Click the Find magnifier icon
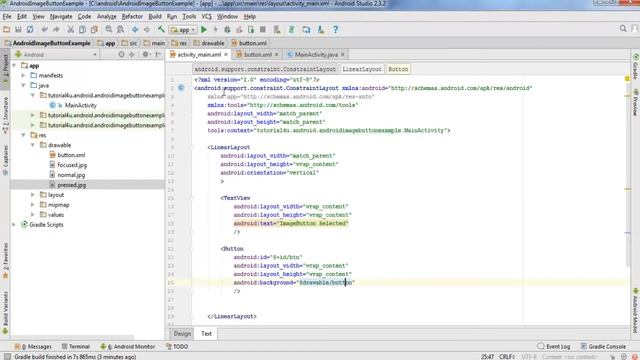Screen dimensions: 640x360 coord(109,29)
